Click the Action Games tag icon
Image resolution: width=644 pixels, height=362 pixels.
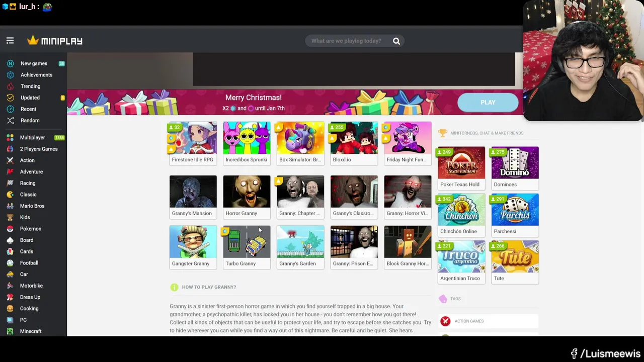tap(445, 321)
